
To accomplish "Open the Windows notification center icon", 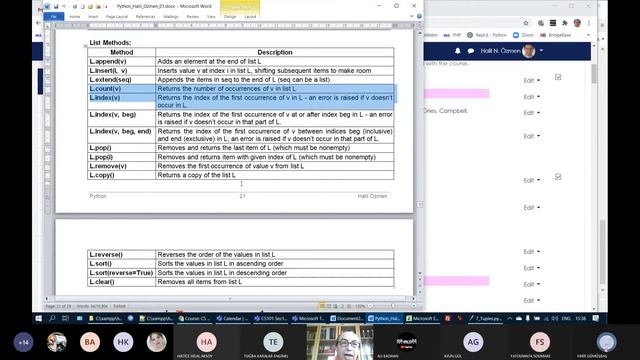I will 596,318.
